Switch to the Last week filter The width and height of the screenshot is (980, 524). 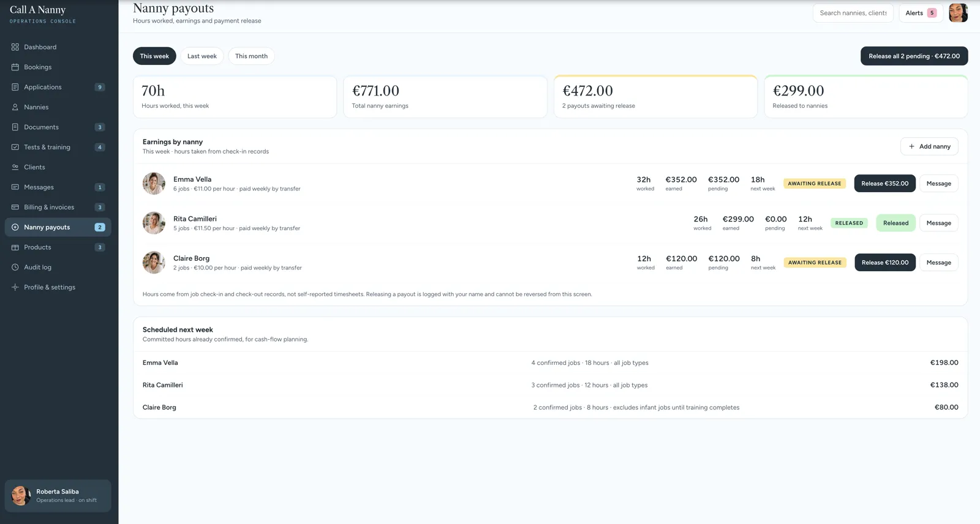[x=202, y=56]
